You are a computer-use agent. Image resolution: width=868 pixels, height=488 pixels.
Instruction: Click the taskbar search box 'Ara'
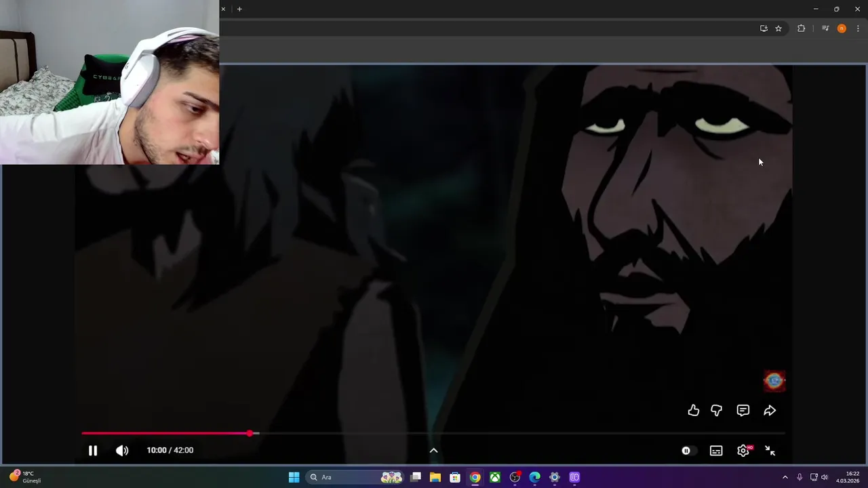355,477
